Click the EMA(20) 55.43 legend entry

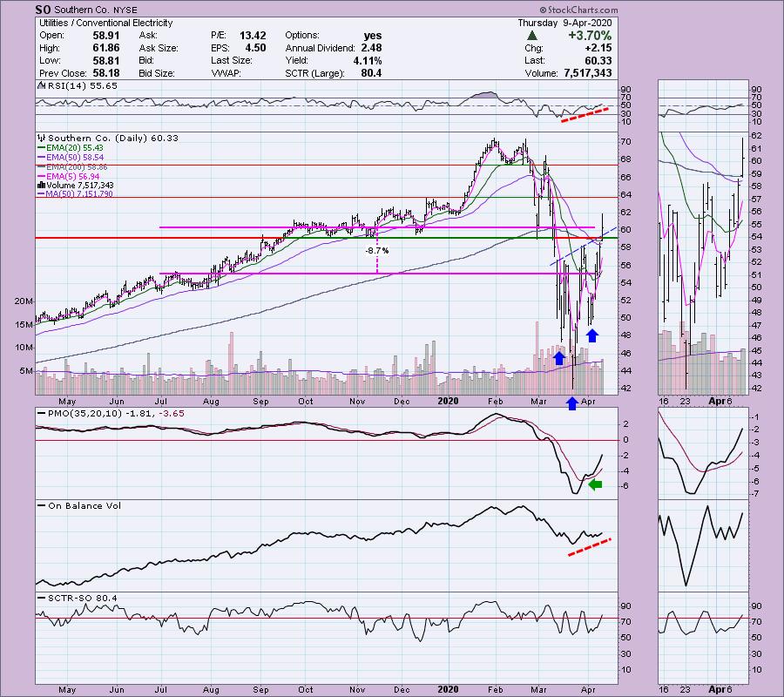tap(71, 148)
